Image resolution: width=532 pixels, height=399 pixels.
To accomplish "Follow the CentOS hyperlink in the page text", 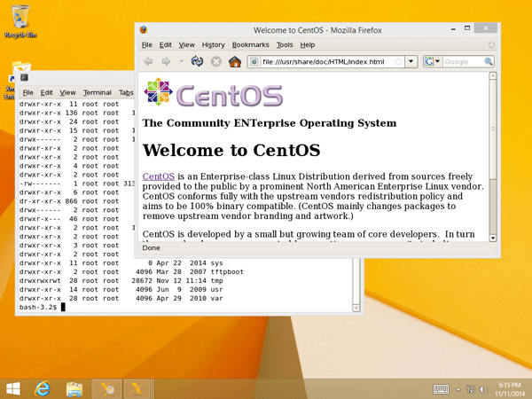I will pos(158,176).
